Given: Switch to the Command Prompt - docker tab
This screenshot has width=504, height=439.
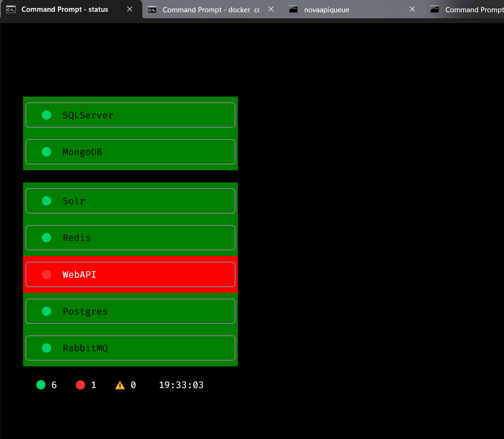Looking at the screenshot, I should pyautogui.click(x=206, y=9).
